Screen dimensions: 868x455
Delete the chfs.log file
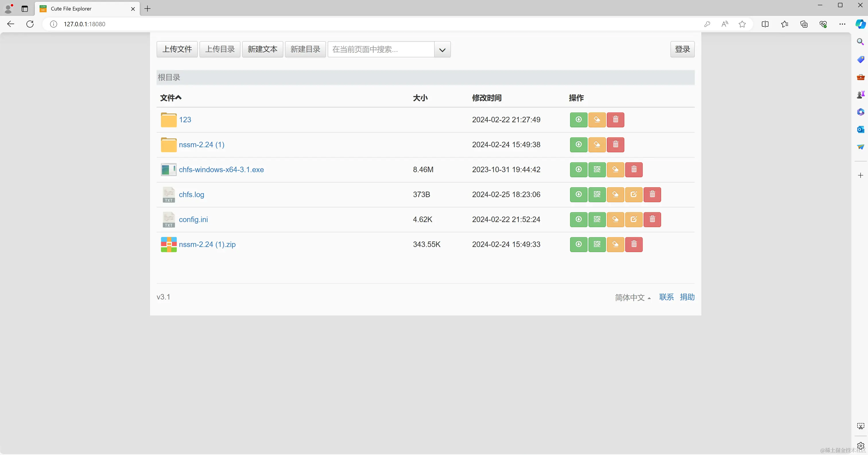pos(652,194)
